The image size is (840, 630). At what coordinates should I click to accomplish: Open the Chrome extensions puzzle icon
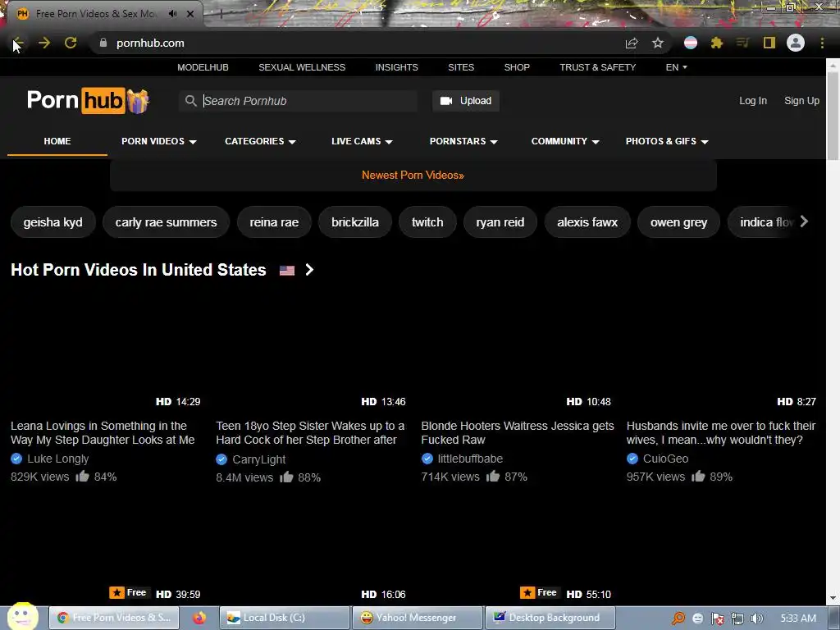point(717,43)
